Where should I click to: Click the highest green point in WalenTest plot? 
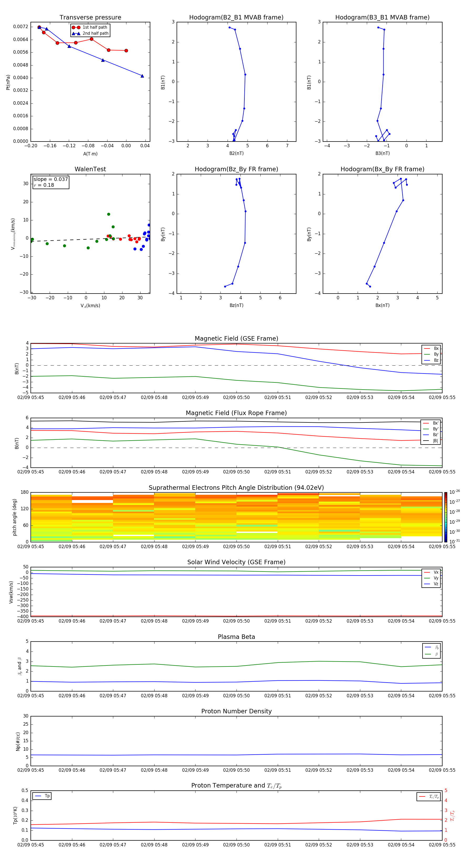click(x=109, y=214)
